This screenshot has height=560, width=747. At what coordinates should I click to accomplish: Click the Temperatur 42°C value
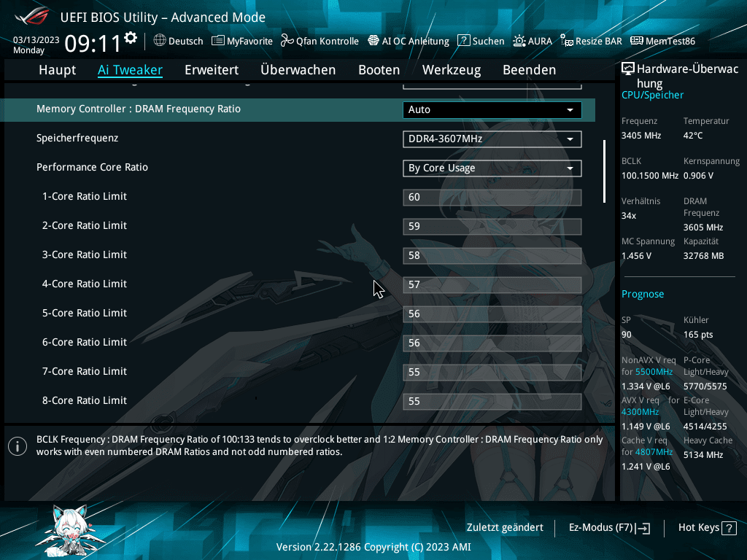pos(693,136)
